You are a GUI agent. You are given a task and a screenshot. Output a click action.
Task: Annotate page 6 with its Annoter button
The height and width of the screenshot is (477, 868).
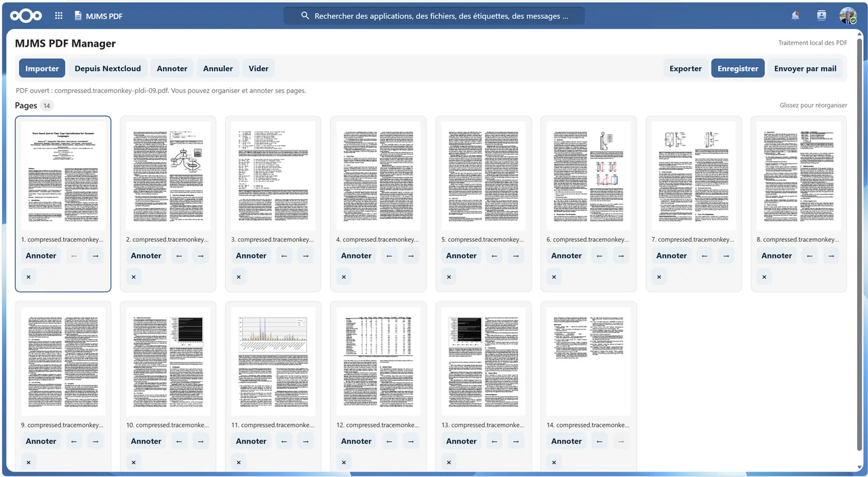[567, 255]
